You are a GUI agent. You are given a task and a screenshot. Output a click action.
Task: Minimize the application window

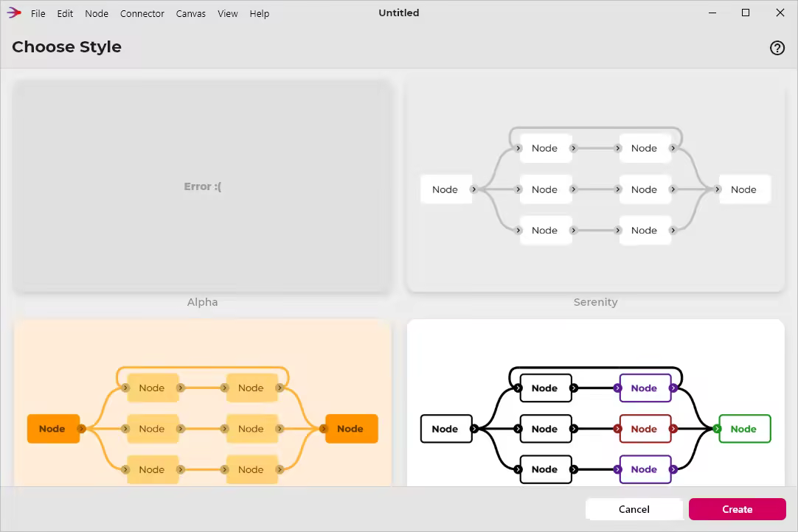[712, 13]
